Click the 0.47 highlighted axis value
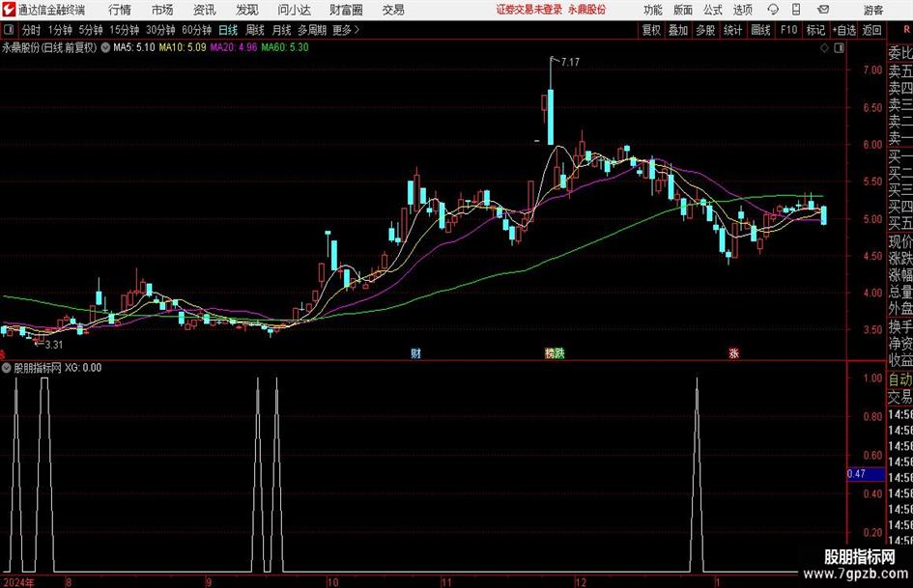 [x=866, y=474]
